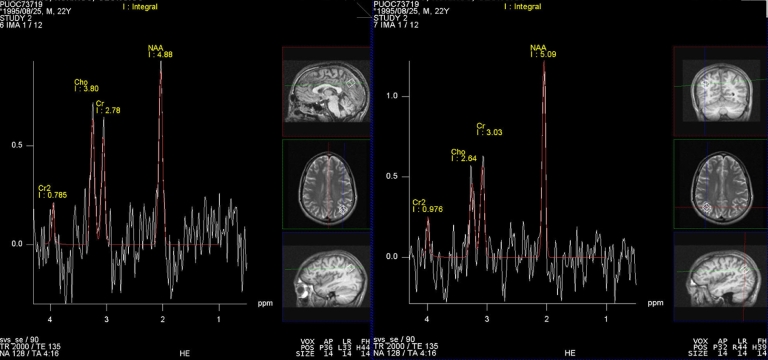The image size is (768, 360).
Task: Click the NAA peak tip in left spectrum
Action: point(161,62)
